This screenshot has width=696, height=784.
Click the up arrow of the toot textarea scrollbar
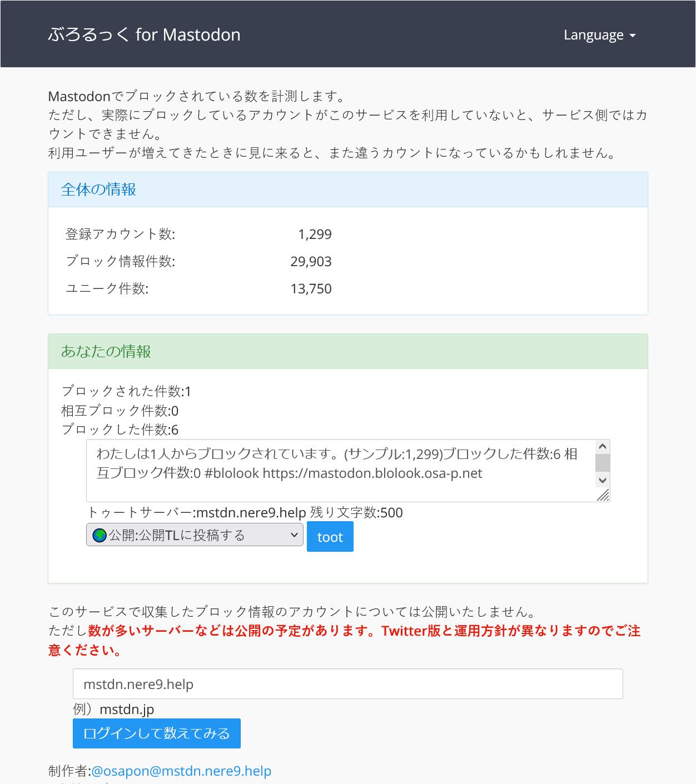(x=603, y=447)
